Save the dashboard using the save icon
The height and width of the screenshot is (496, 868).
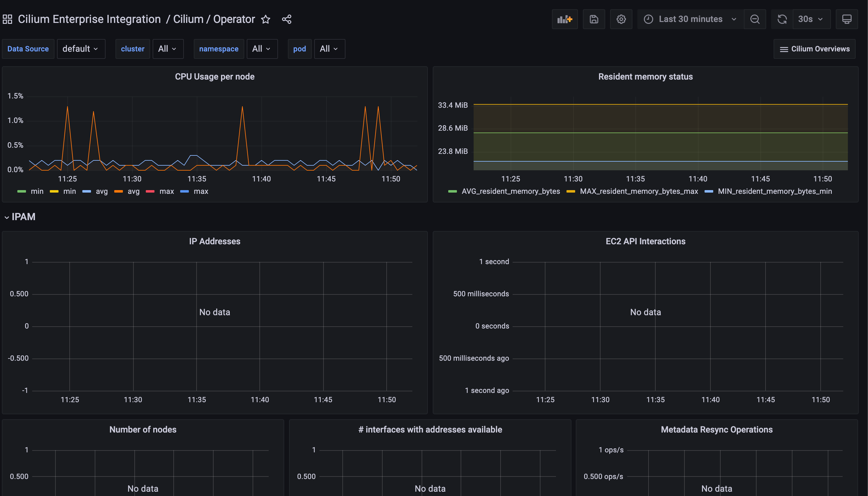point(593,19)
